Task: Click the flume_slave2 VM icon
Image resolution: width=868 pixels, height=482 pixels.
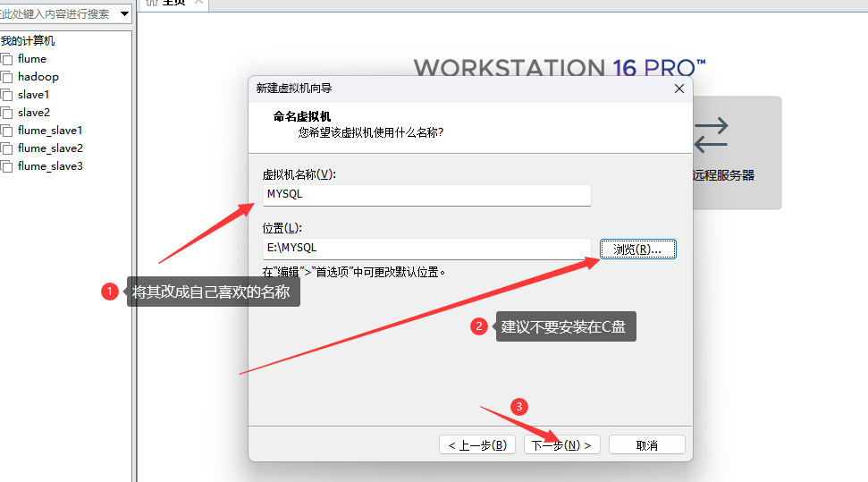Action: pos(6,148)
